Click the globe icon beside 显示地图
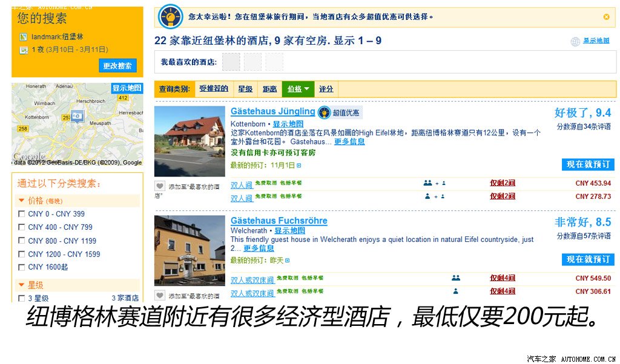The width and height of the screenshot is (620, 364). 575,42
